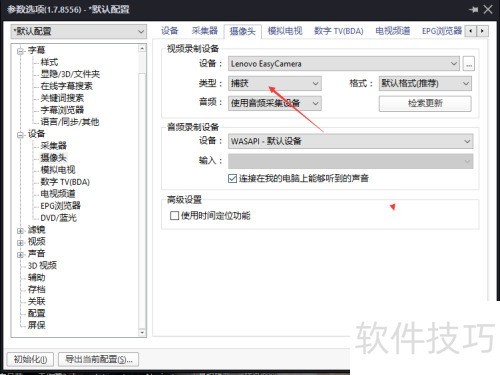The image size is (500, 375).
Task: Select 关联 in the tree
Action: coord(36,301)
